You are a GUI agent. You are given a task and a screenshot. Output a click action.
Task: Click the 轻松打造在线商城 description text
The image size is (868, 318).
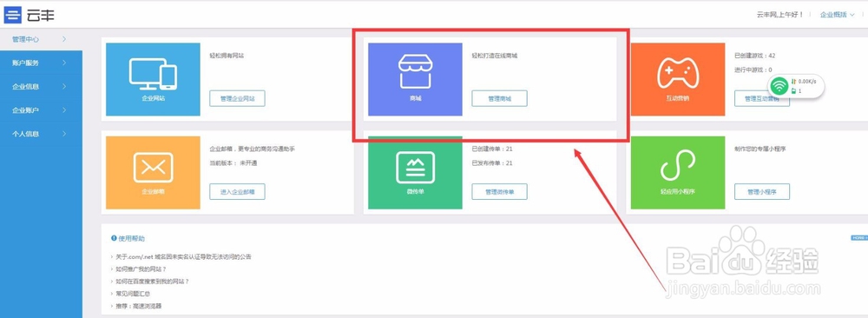tap(495, 56)
